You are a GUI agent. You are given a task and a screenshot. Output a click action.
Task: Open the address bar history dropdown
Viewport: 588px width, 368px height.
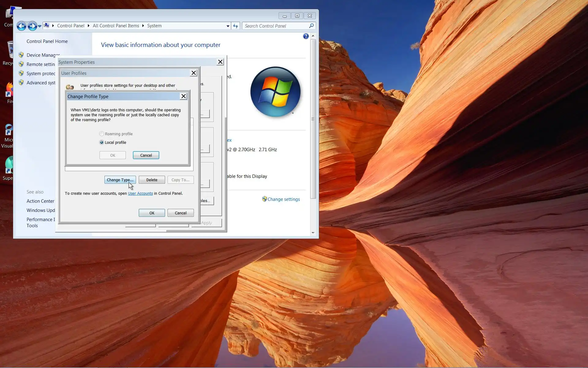point(228,26)
